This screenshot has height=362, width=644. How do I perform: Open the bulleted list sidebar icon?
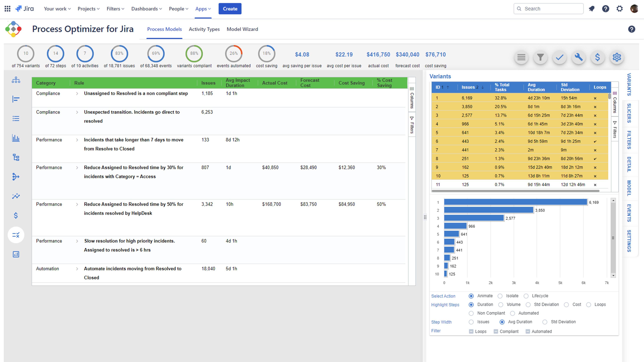(16, 119)
